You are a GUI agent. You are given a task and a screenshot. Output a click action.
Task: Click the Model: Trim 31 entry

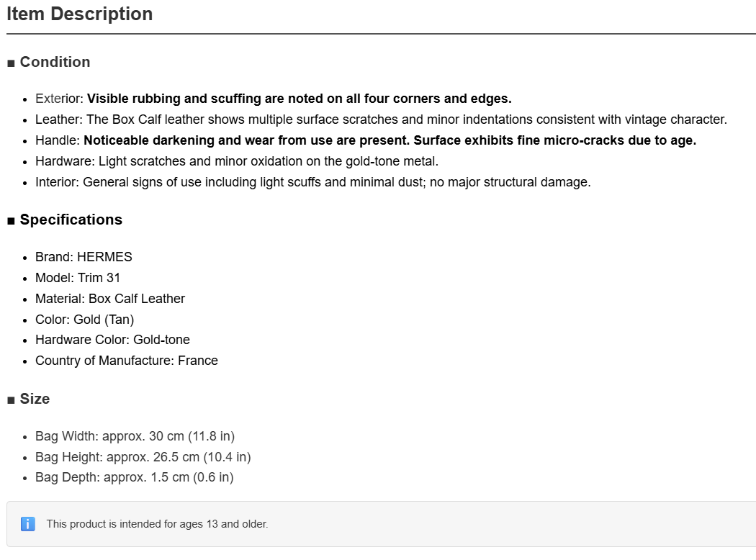pyautogui.click(x=78, y=278)
